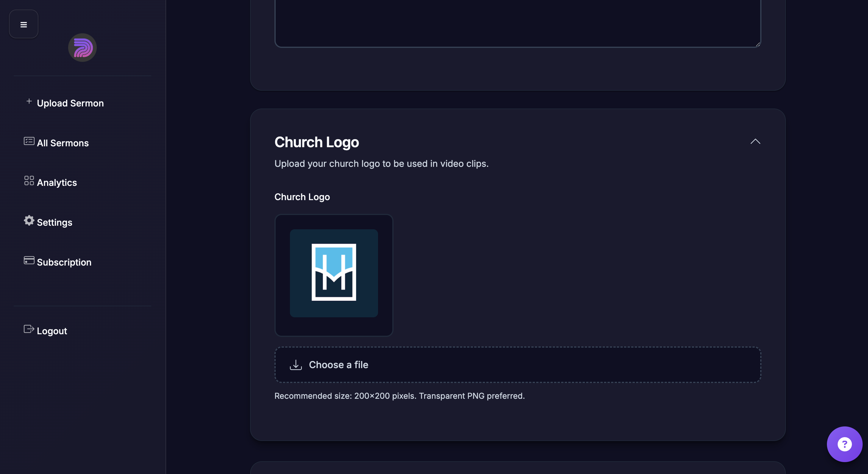This screenshot has height=474, width=868.
Task: Click the grid icon beside Analytics
Action: tap(29, 181)
